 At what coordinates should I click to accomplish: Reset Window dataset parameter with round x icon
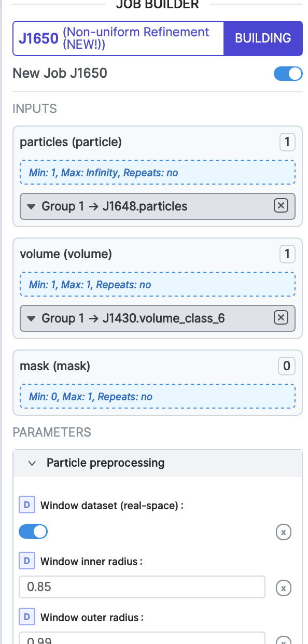[x=283, y=532]
